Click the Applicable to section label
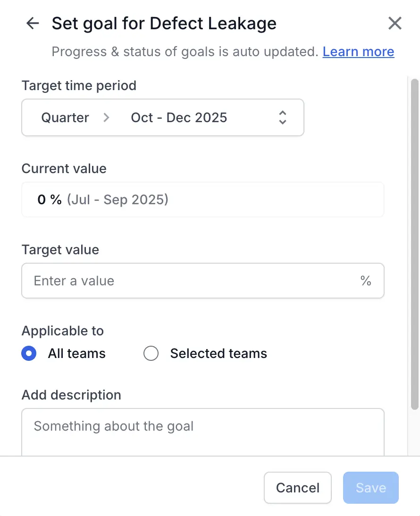The height and width of the screenshot is (516, 420). [x=62, y=331]
